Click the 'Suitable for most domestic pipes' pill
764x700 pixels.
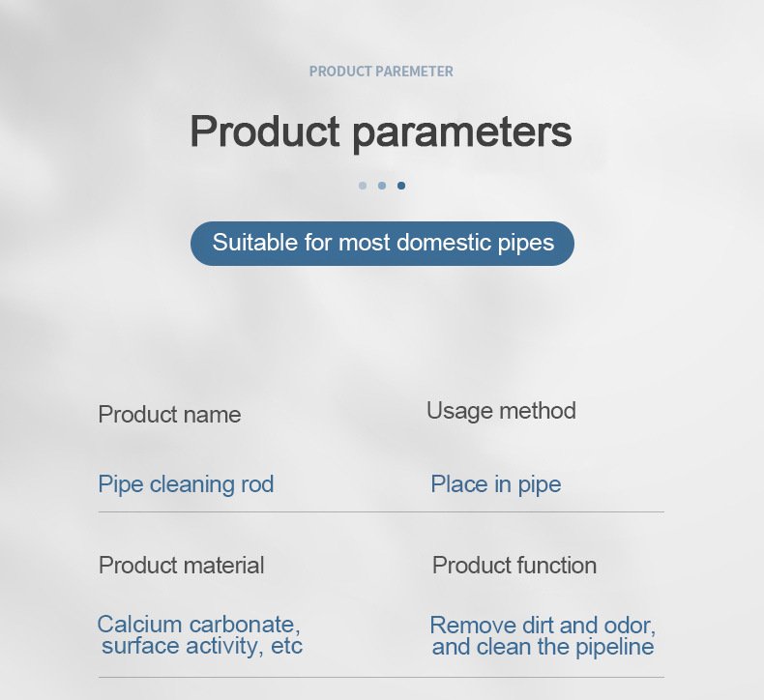pos(382,243)
